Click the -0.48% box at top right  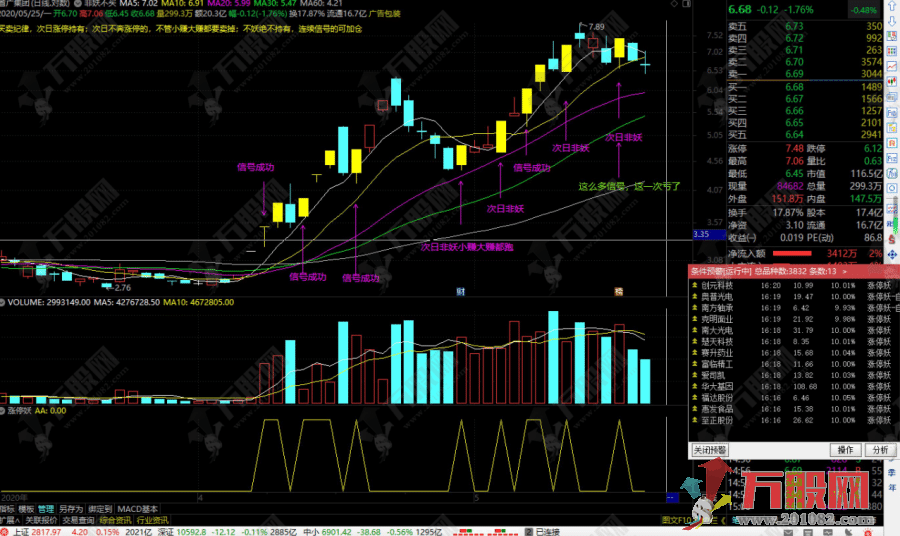click(864, 10)
